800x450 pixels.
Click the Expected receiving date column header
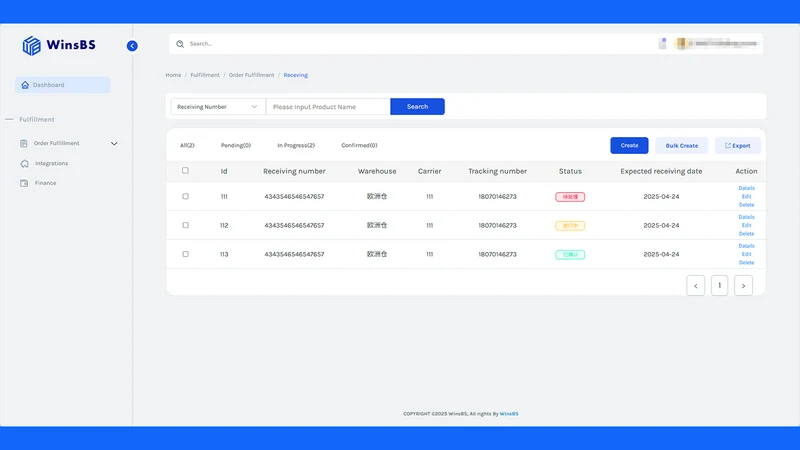tap(661, 171)
